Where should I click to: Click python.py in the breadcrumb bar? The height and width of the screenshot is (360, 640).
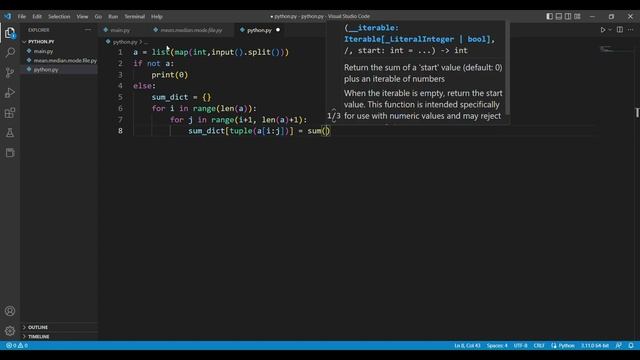[125, 42]
